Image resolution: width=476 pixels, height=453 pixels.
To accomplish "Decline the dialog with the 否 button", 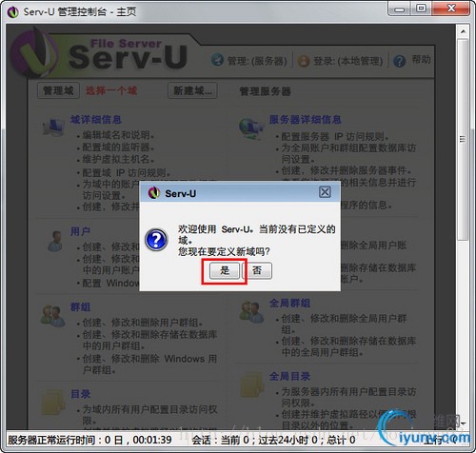I will (257, 270).
